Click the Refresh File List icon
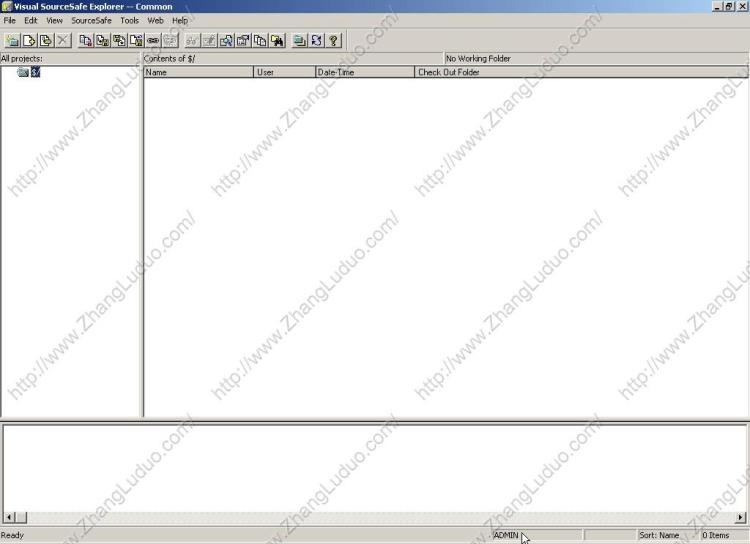Image resolution: width=750 pixels, height=544 pixels. click(x=316, y=41)
